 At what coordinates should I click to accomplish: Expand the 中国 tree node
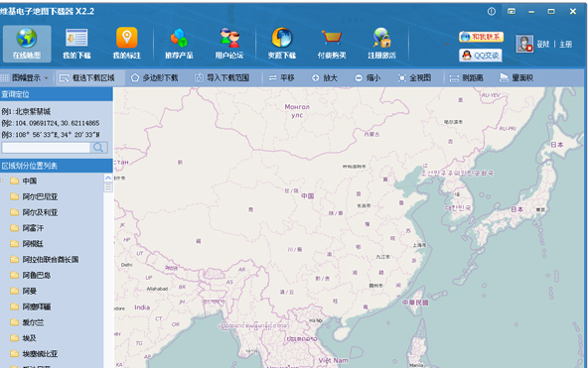2,182
